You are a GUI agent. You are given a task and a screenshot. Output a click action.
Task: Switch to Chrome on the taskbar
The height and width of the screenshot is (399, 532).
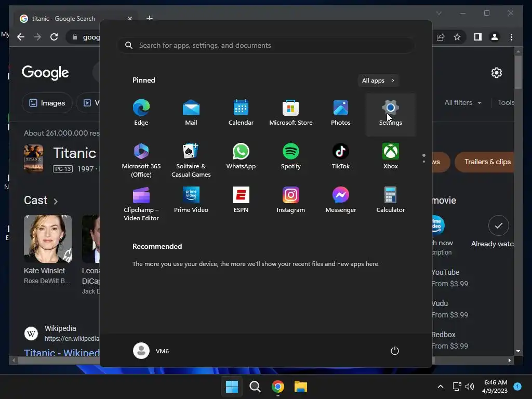[x=278, y=387]
